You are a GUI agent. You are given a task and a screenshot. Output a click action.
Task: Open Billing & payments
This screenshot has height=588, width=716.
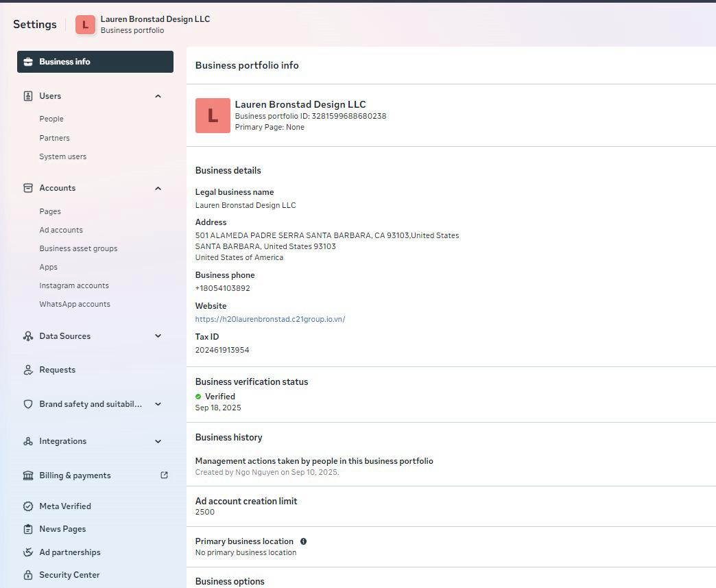75,475
